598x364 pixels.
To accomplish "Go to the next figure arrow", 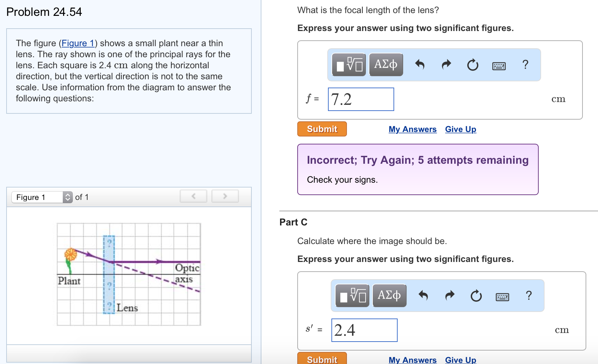I will click(x=225, y=196).
